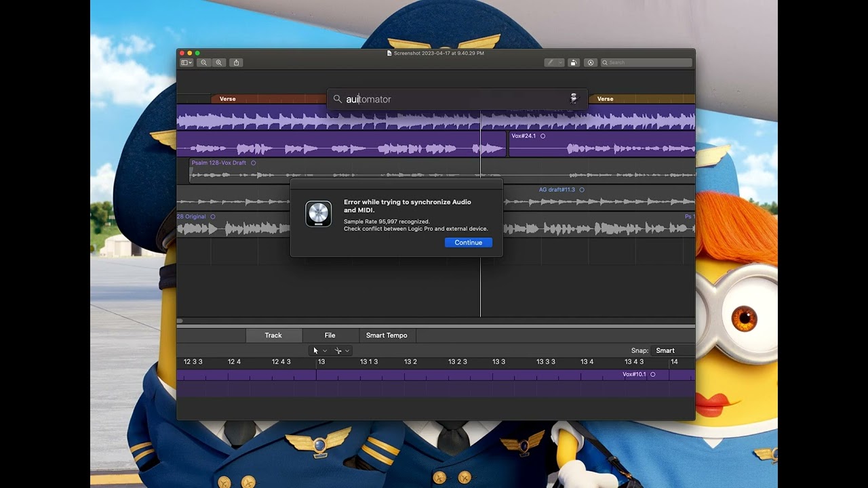Open the Automator robot icon in Spotlight
The height and width of the screenshot is (488, 868).
click(x=574, y=99)
